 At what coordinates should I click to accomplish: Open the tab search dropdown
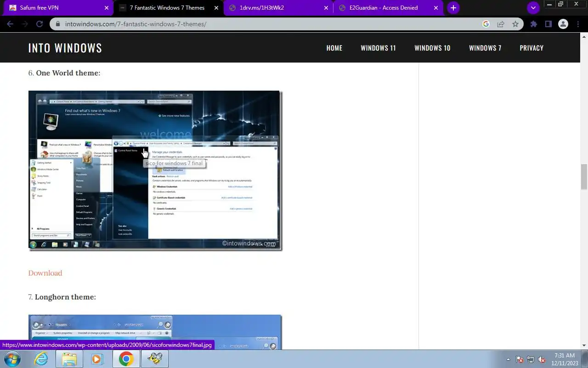533,8
